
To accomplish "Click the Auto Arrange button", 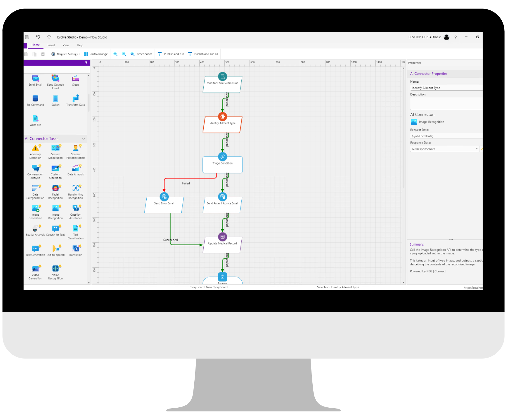I will point(96,54).
